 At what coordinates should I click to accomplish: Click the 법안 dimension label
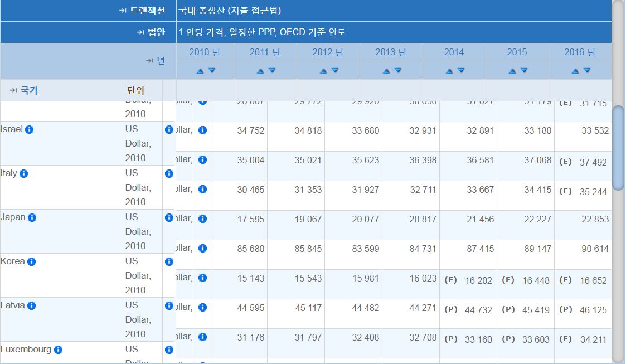156,32
